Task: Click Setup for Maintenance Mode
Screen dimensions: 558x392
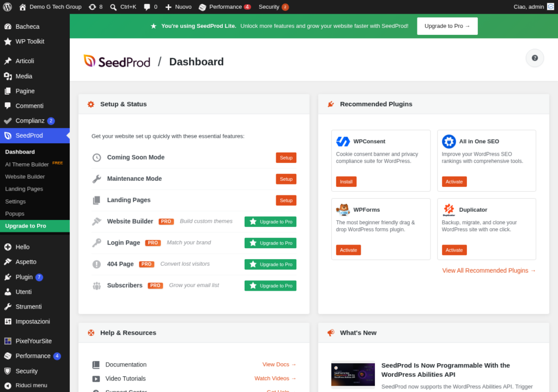Action: 286,179
